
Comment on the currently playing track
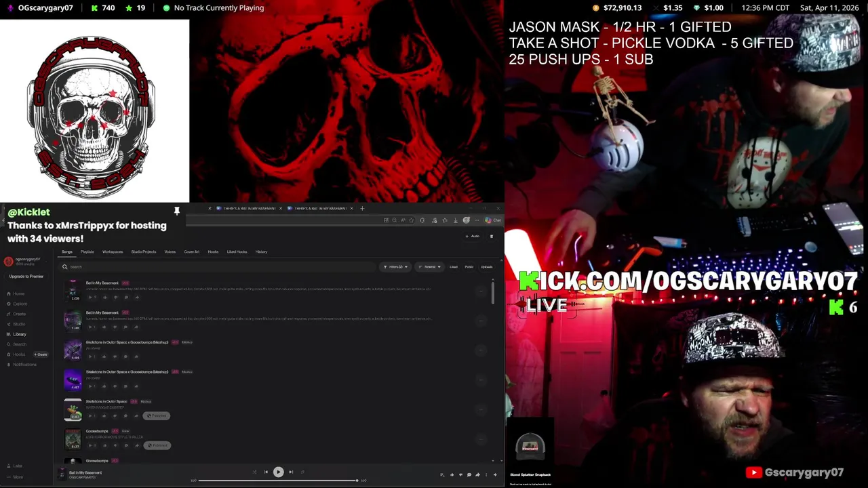469,474
